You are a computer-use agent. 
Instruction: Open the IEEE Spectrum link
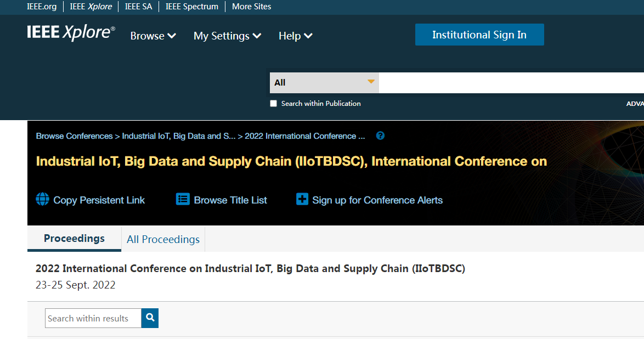192,7
